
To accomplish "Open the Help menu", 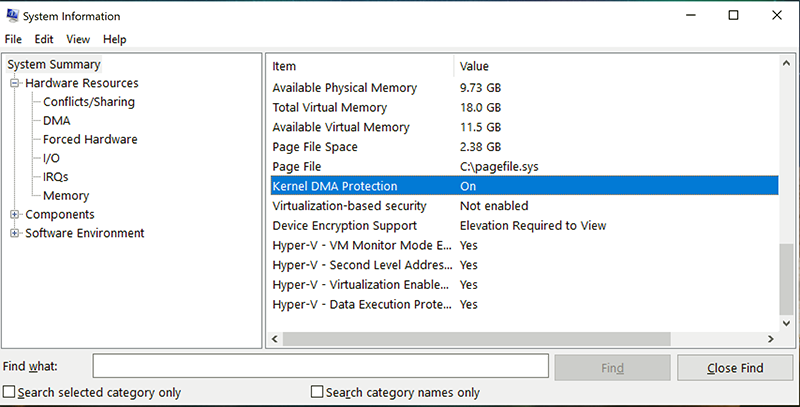I will tap(115, 39).
